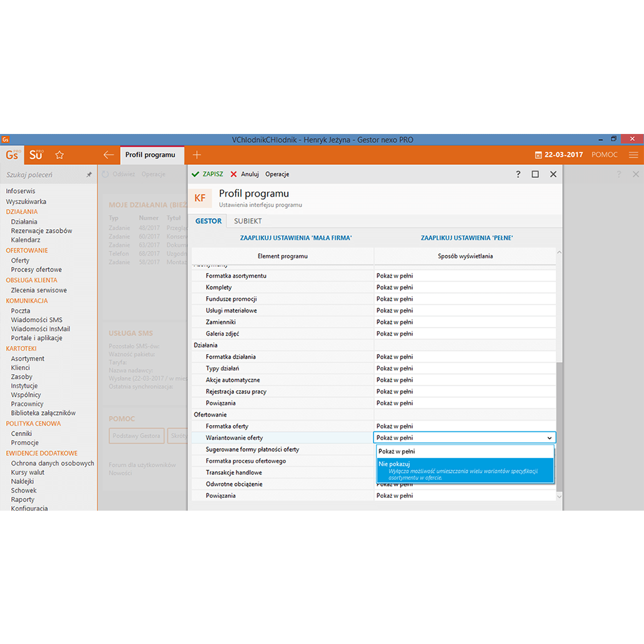Apply 'MAŁA FIRMA' settings link
644x644 pixels.
(296, 238)
